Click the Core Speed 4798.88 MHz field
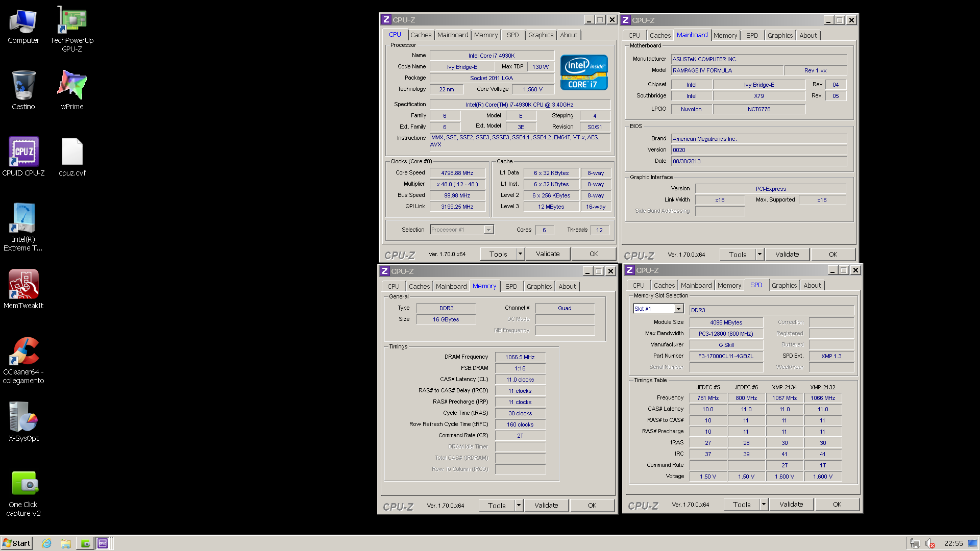This screenshot has width=980, height=551. tap(457, 173)
